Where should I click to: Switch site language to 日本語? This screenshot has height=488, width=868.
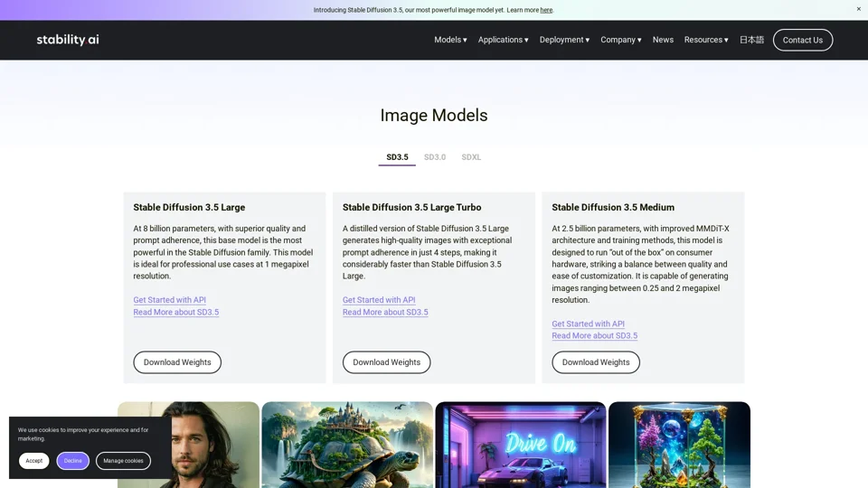pos(751,40)
